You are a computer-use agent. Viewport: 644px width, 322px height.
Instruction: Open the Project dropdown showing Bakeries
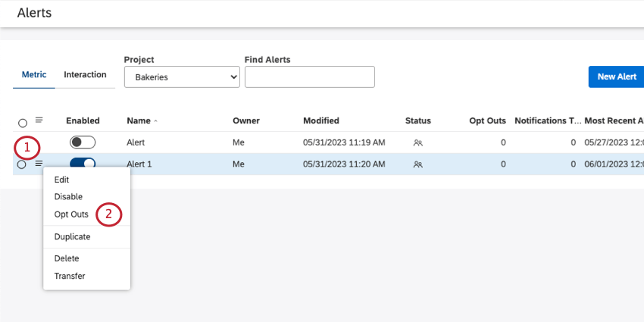tap(182, 77)
